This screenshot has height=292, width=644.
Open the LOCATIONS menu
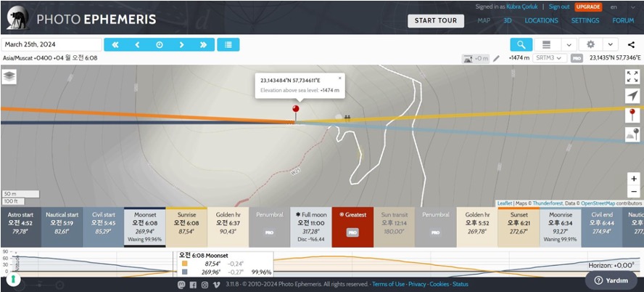click(x=541, y=20)
